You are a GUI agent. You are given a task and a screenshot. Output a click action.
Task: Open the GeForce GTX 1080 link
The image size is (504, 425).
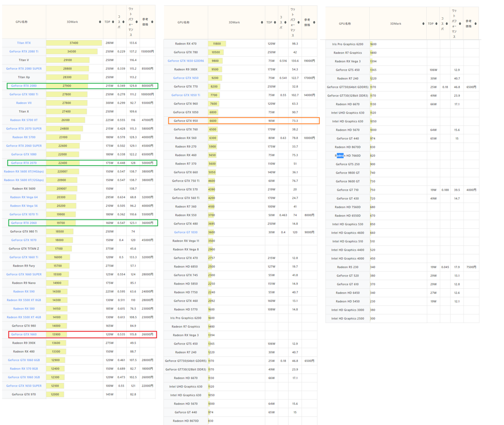24,154
